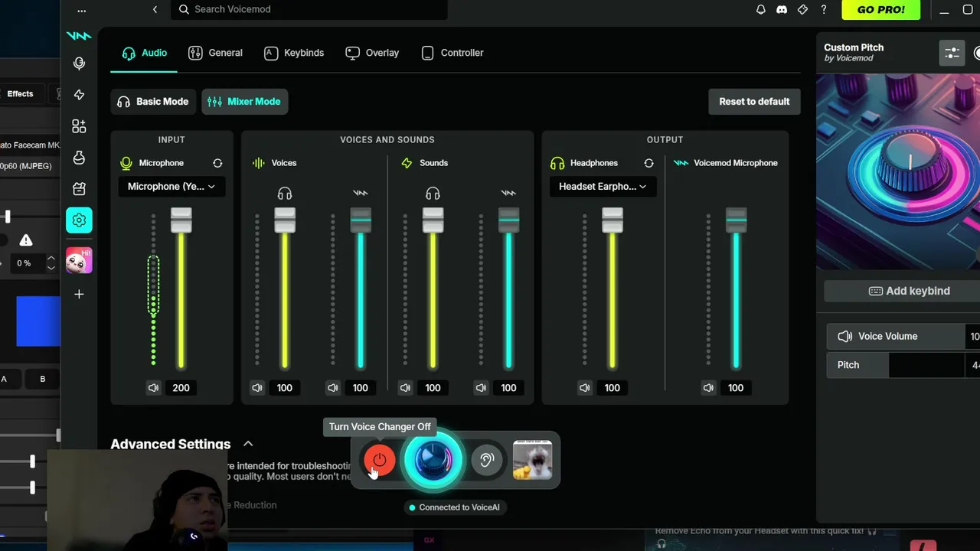Mute the Microphone input volume at 200

tap(153, 388)
